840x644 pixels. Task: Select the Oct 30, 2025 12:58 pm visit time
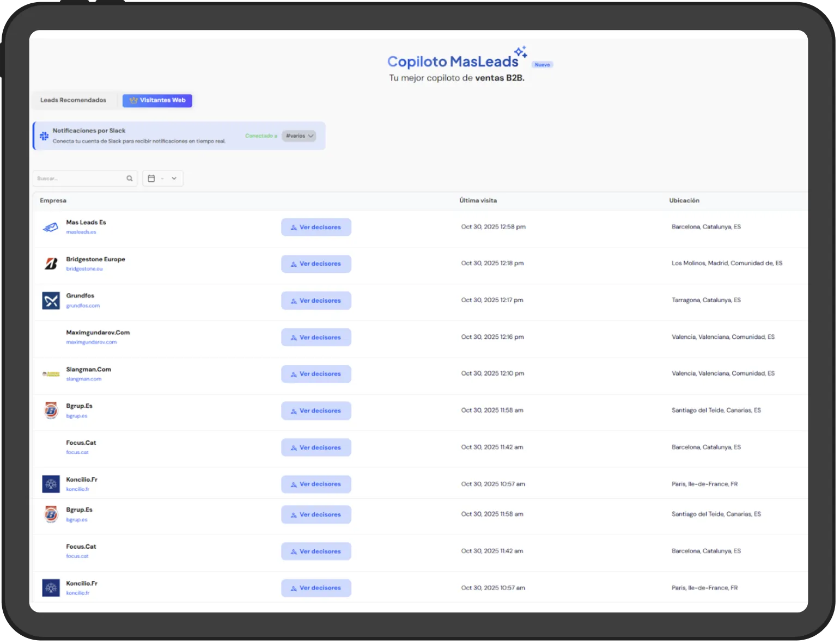pos(494,227)
